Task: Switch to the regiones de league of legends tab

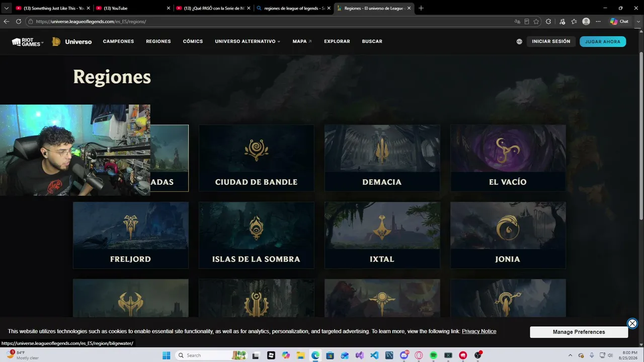Action: [294, 8]
